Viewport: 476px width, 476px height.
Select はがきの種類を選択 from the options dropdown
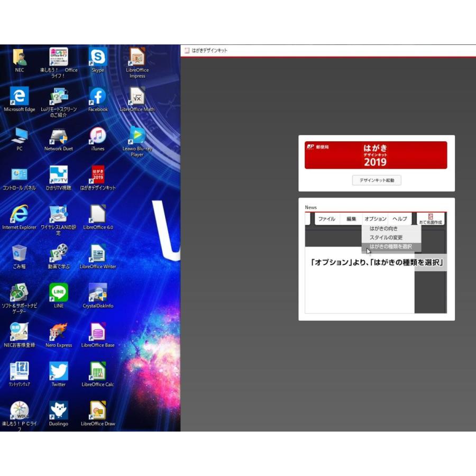(390, 246)
